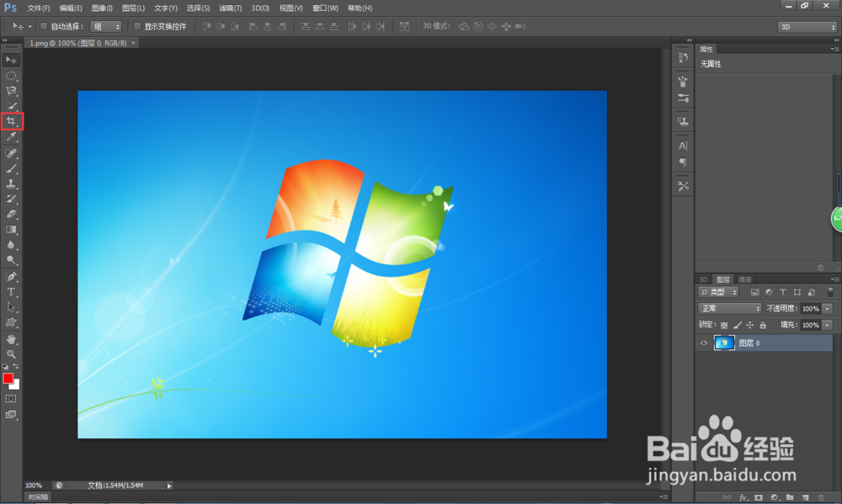Click the white background color swatch
842x504 pixels.
pyautogui.click(x=15, y=385)
